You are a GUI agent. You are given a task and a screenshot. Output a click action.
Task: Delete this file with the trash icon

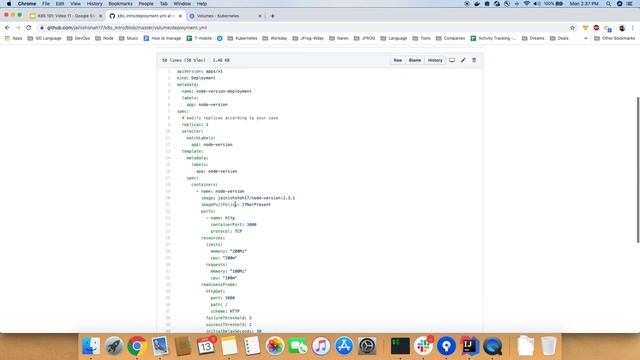click(474, 60)
